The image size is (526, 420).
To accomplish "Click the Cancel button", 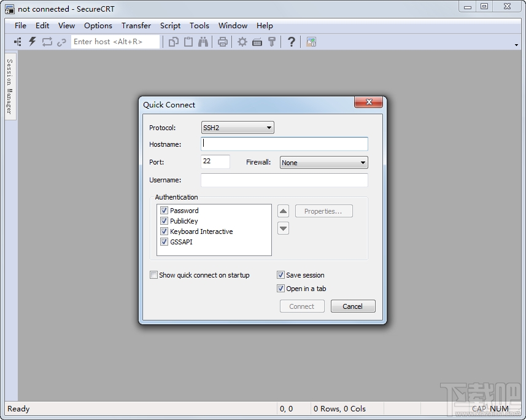I will point(353,306).
